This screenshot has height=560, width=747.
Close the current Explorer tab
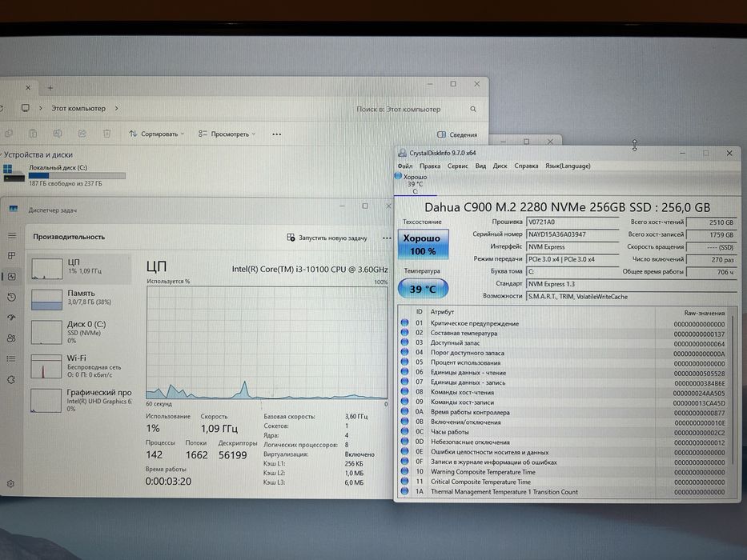[28, 88]
